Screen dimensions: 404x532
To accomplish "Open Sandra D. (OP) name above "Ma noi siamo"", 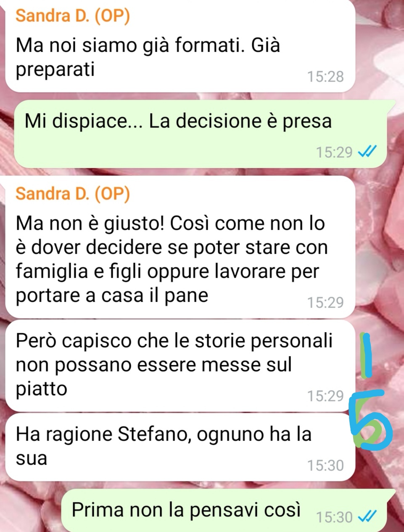I will 73,16.
